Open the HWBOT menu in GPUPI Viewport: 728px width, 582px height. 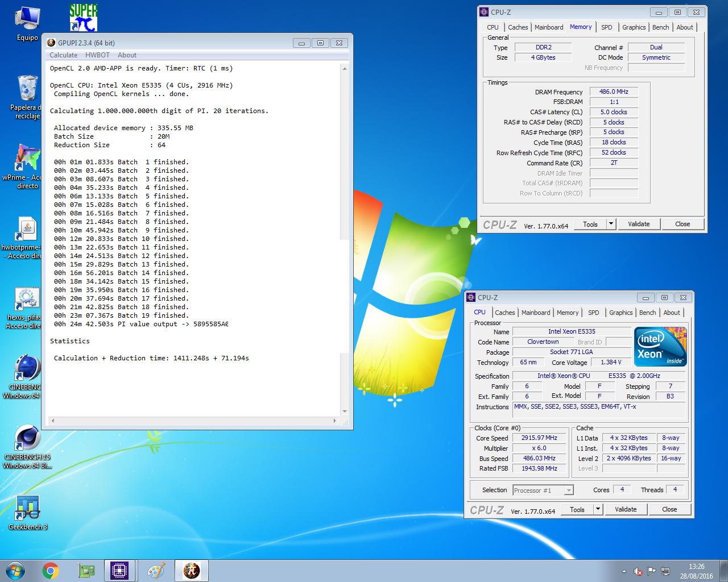[x=97, y=55]
